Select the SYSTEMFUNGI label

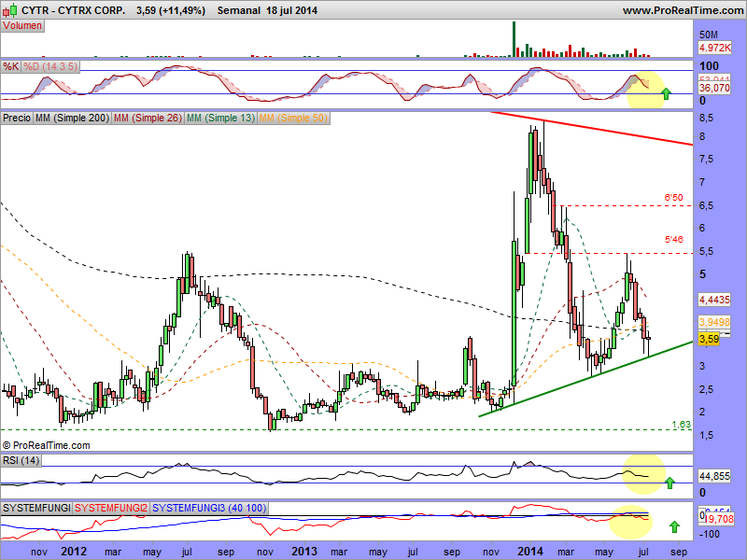(36, 508)
